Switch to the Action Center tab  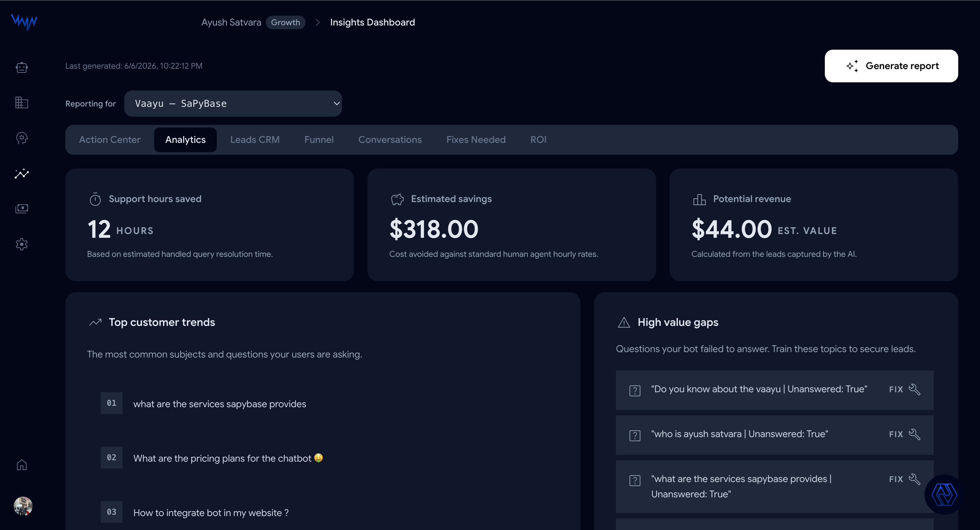pos(110,139)
